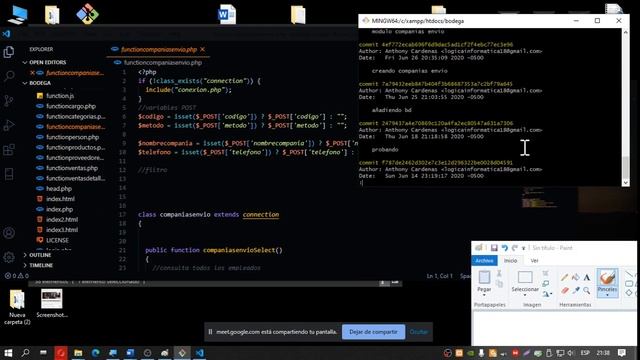Open Windows Start menu
This screenshot has height=360, width=640.
point(8,353)
